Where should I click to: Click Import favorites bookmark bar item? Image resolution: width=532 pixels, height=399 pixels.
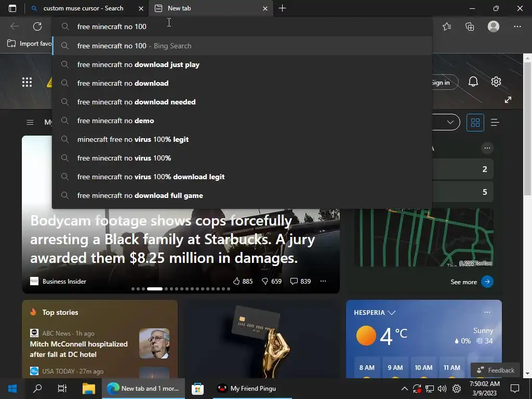pyautogui.click(x=30, y=44)
